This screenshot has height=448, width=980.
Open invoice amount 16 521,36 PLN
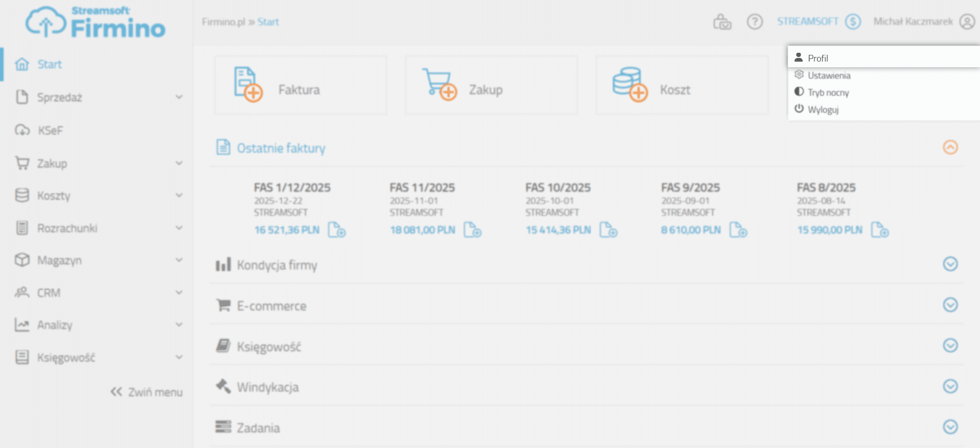[287, 230]
